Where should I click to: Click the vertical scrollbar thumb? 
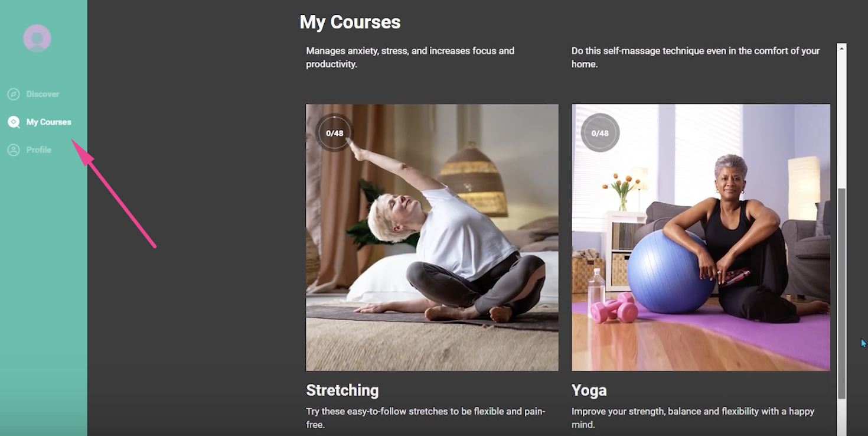click(x=842, y=294)
